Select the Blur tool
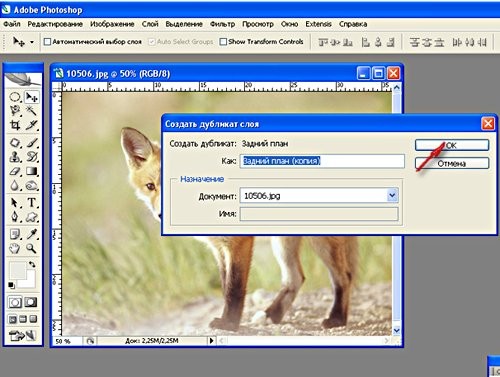This screenshot has height=377, width=500. point(15,185)
